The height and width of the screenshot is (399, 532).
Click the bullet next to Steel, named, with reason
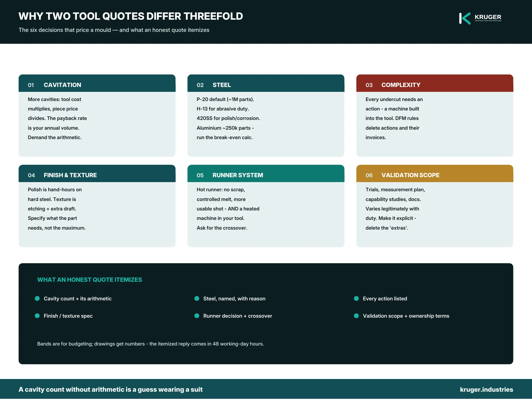197,298
